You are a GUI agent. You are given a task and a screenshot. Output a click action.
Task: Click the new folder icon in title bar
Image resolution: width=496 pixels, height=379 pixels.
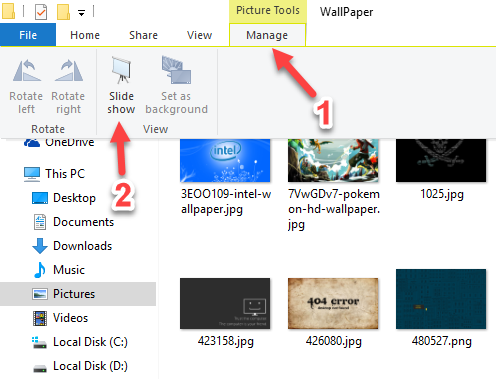pos(63,11)
